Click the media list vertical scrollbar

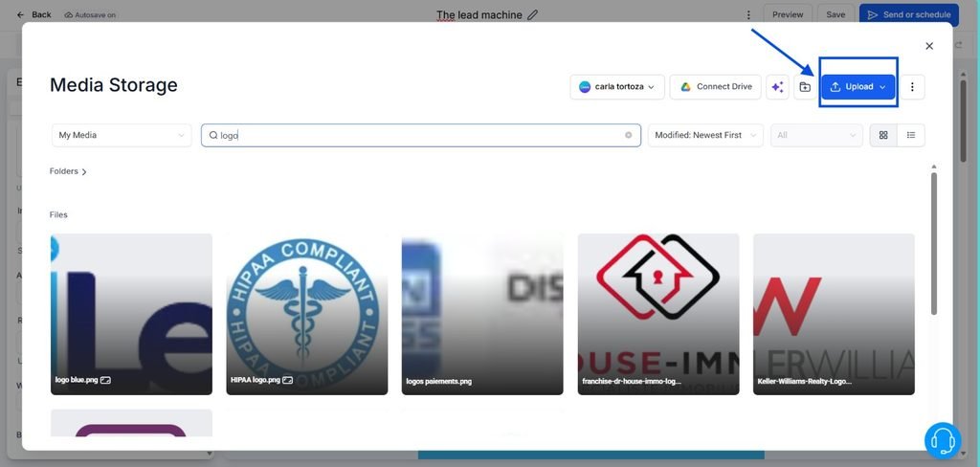pos(934,244)
